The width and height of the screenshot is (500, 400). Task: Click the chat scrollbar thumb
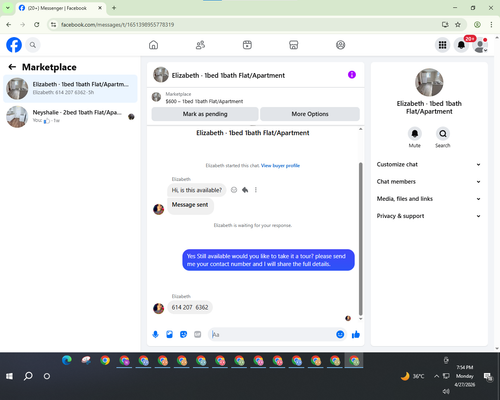click(x=360, y=239)
